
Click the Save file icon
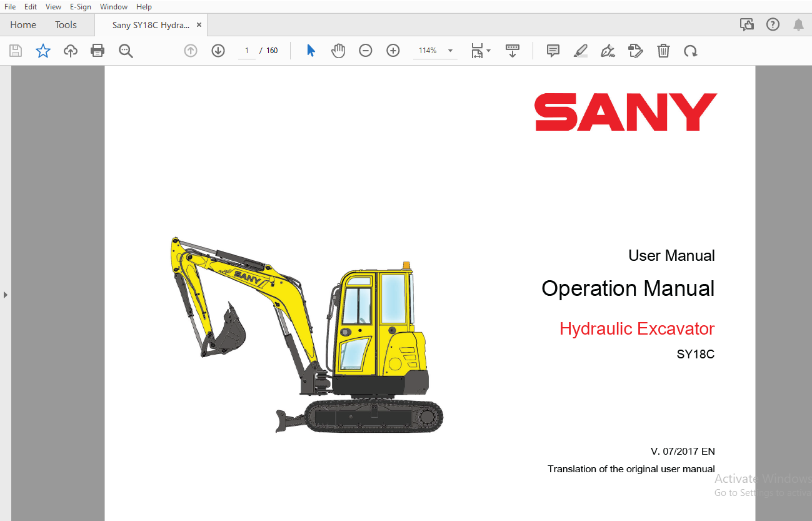16,51
